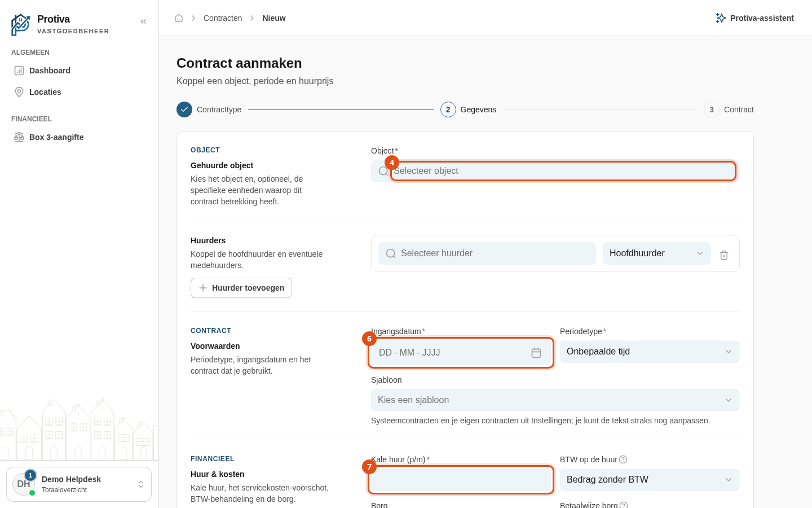This screenshot has height=508, width=812.
Task: Click the Selecteer object search field
Action: [555, 171]
